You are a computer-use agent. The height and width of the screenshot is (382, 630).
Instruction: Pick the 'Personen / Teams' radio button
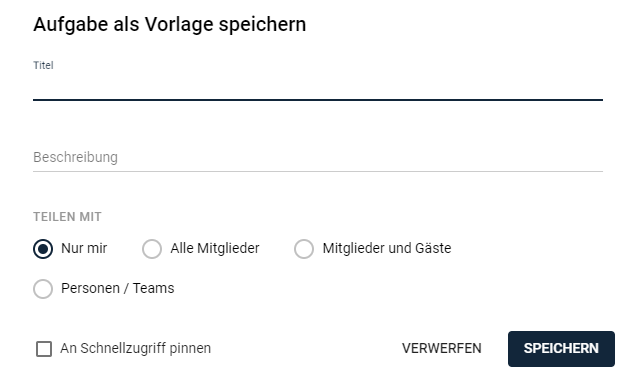click(43, 289)
